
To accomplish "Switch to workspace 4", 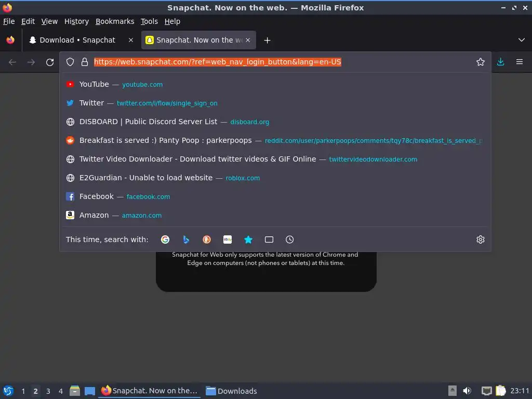I will pos(61,391).
